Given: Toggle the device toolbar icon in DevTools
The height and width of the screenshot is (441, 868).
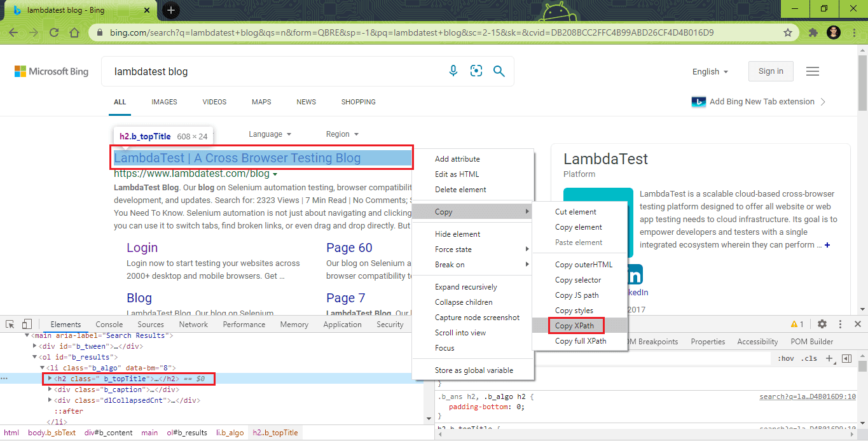Looking at the screenshot, I should (x=27, y=324).
